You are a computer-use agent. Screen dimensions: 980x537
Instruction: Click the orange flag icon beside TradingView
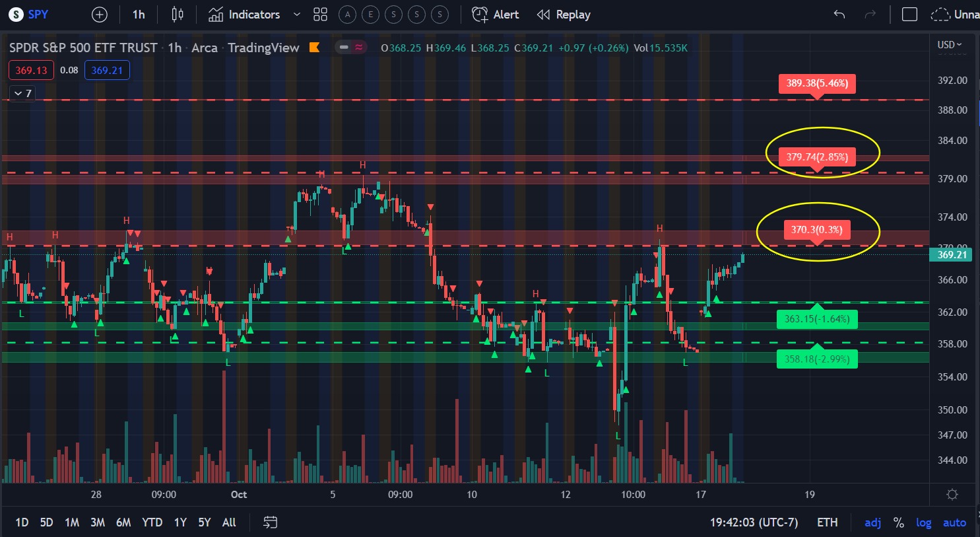315,47
